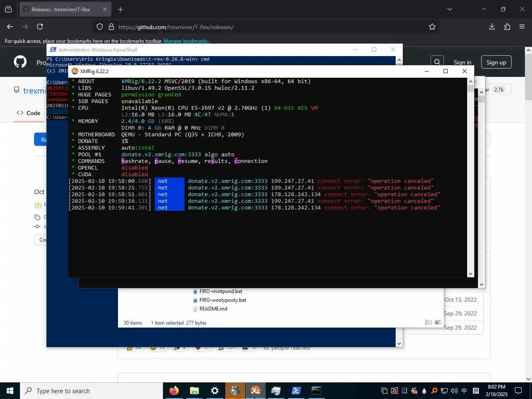Click the 2.7k star count on GitHub

click(x=499, y=90)
